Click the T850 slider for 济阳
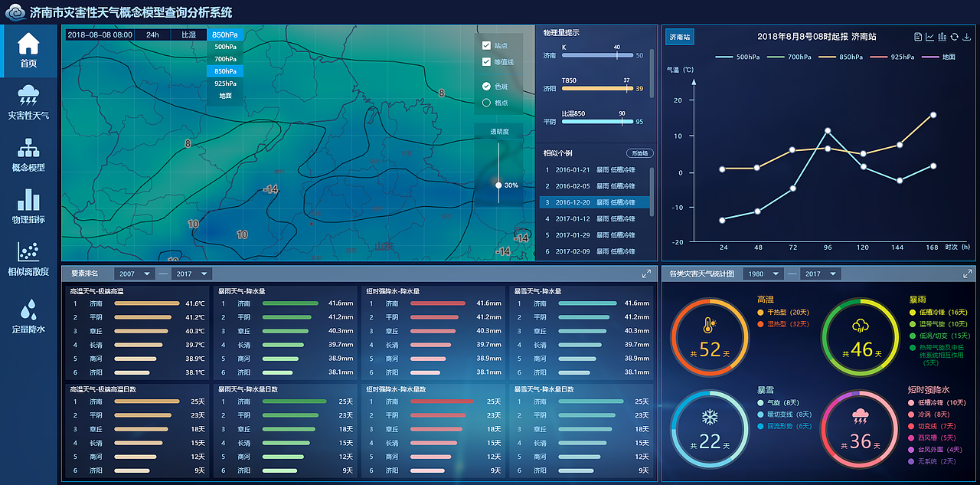The height and width of the screenshot is (485, 980). coord(597,88)
